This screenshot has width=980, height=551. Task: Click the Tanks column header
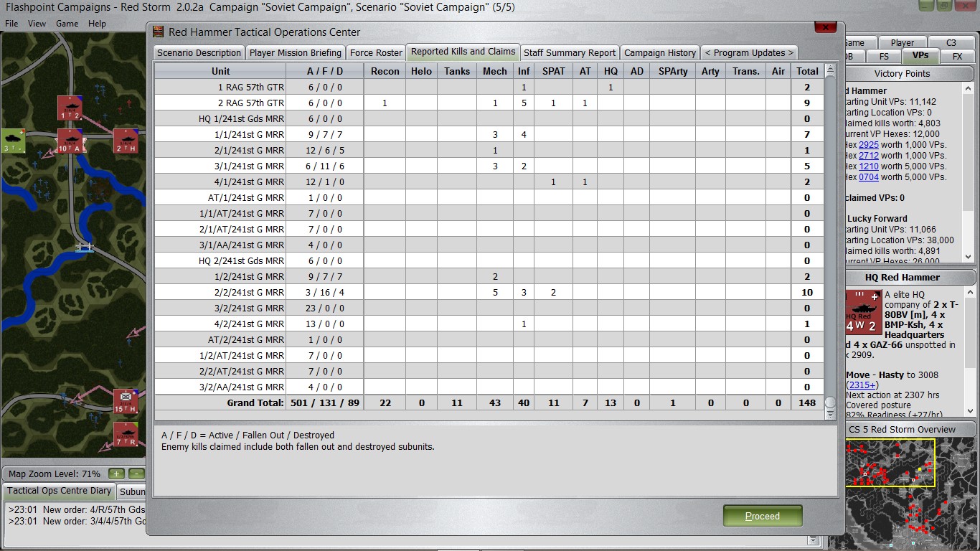[x=457, y=71]
